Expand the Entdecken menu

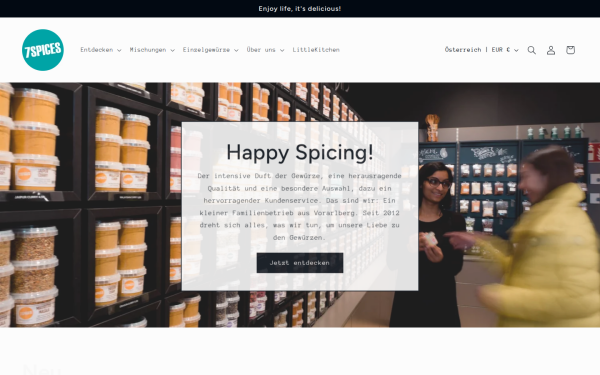pyautogui.click(x=101, y=50)
